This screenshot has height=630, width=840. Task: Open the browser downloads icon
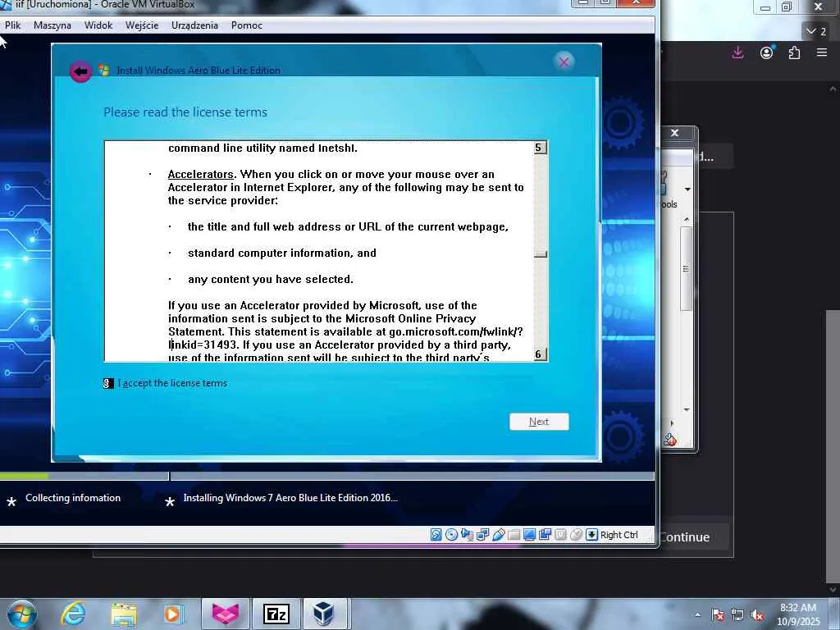click(737, 52)
